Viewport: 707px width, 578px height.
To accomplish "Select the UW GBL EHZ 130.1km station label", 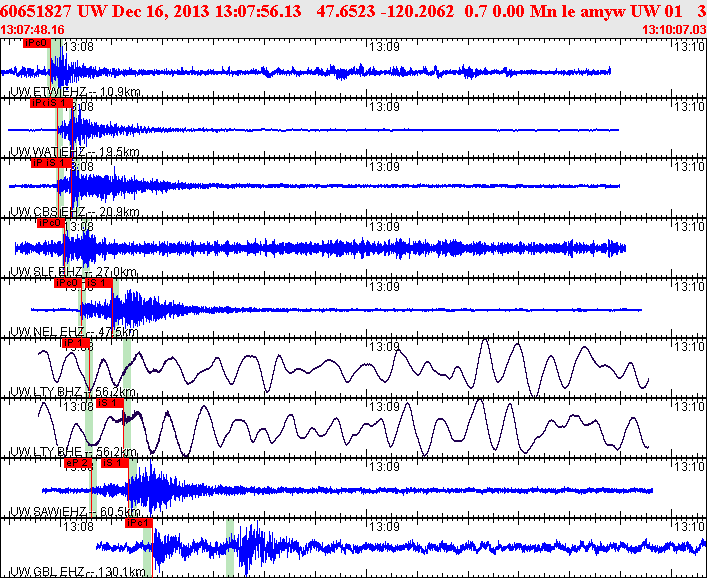I will coord(76,572).
